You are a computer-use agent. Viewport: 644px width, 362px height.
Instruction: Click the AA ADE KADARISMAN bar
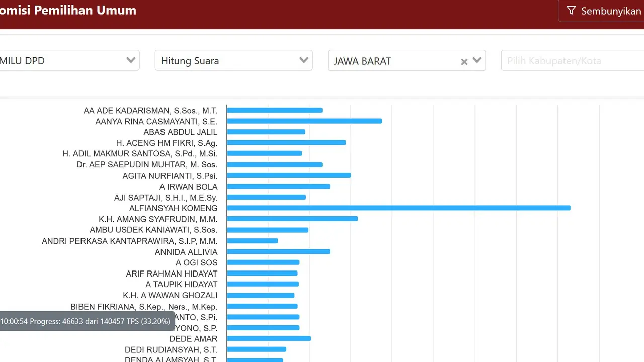click(275, 110)
